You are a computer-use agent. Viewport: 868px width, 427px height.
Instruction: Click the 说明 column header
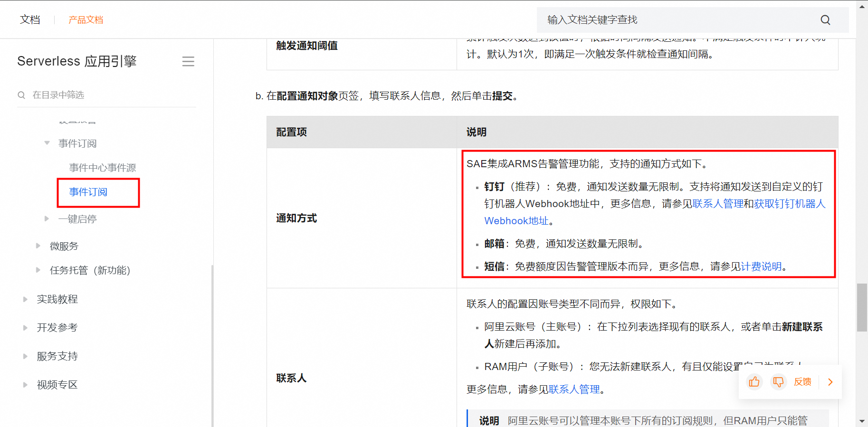(x=476, y=132)
